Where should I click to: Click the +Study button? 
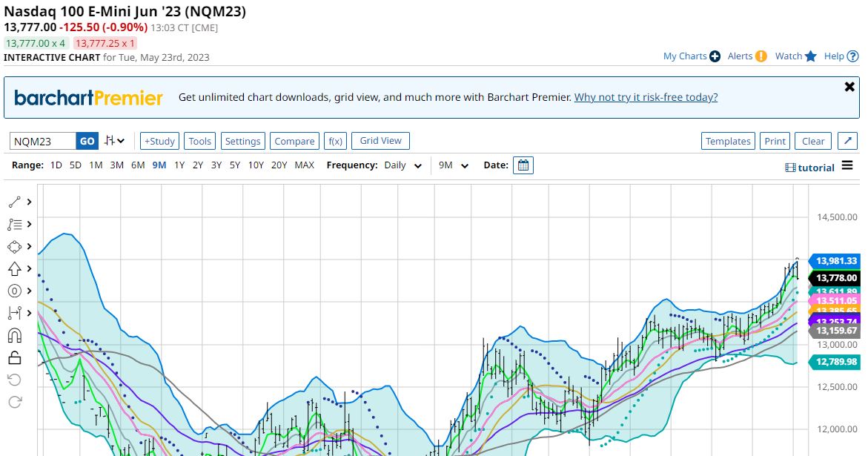tap(159, 141)
